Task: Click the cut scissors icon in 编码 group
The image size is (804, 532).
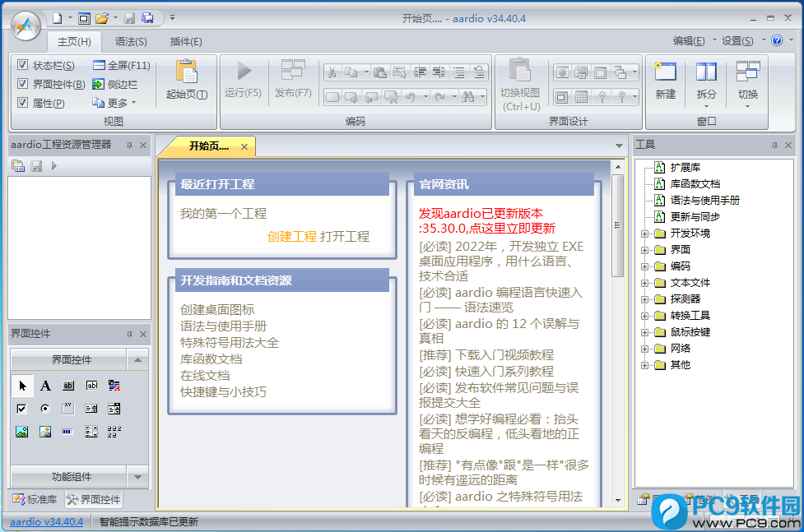Action: pyautogui.click(x=332, y=72)
